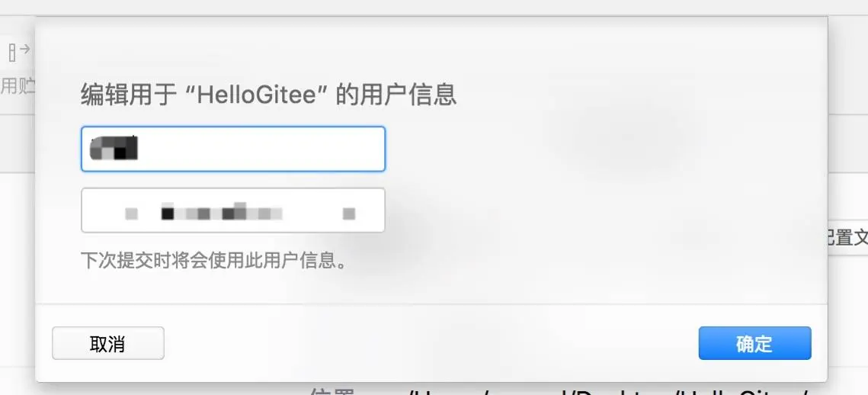Click the dialog title 编辑用于 HelloGitee
868x395 pixels.
(268, 95)
